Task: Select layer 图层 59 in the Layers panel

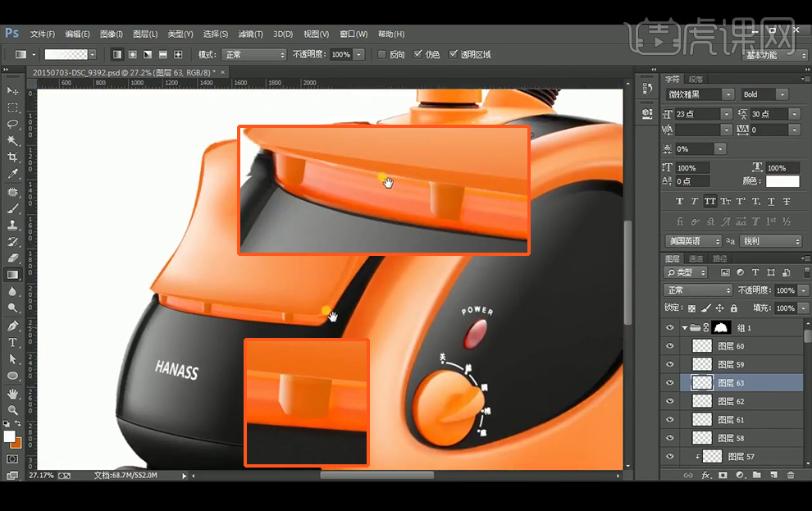Action: coord(730,364)
